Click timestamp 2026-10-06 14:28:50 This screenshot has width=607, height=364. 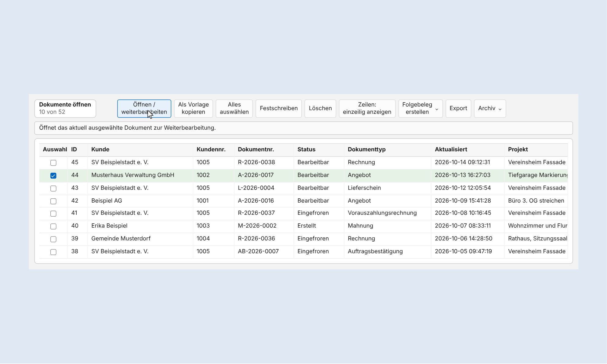click(463, 239)
